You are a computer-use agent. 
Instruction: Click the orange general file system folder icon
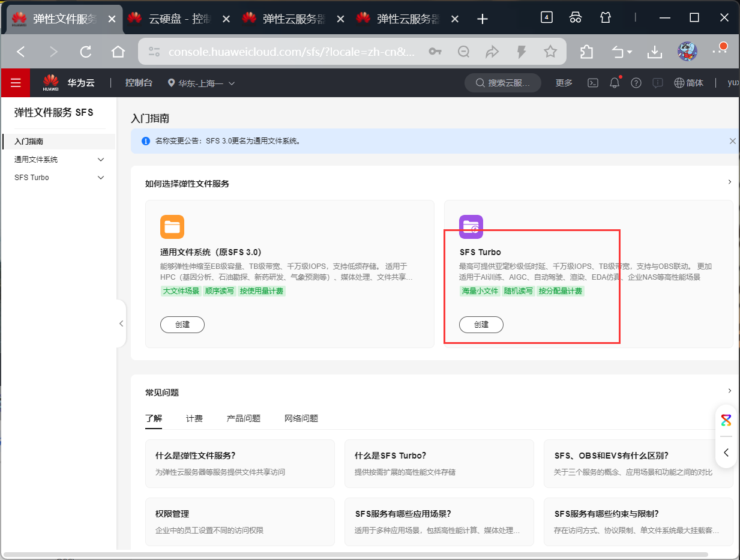[172, 227]
